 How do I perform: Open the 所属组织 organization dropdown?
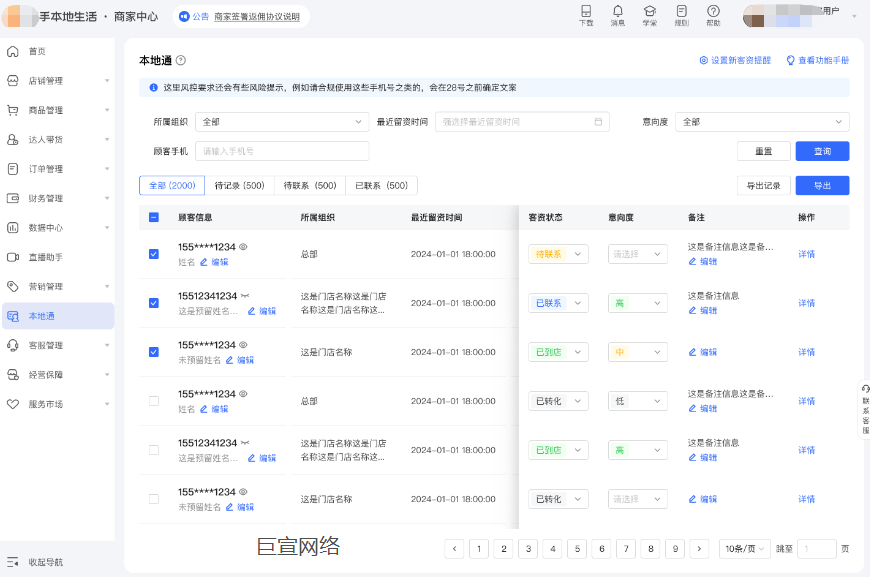[282, 120]
